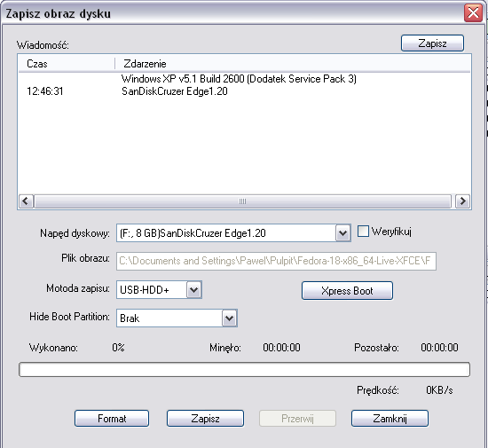Select the Czas column header

click(67, 64)
